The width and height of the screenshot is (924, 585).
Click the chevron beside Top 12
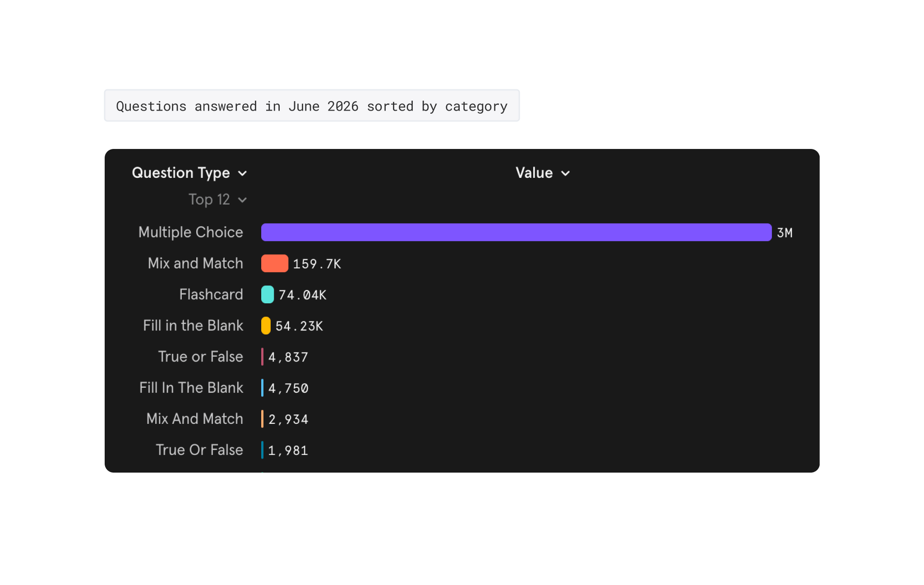click(x=242, y=200)
